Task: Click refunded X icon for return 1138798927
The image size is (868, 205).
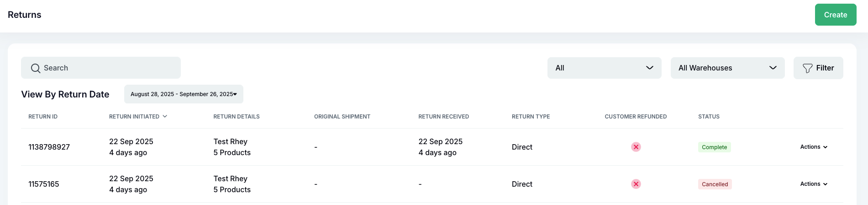Action: click(636, 147)
